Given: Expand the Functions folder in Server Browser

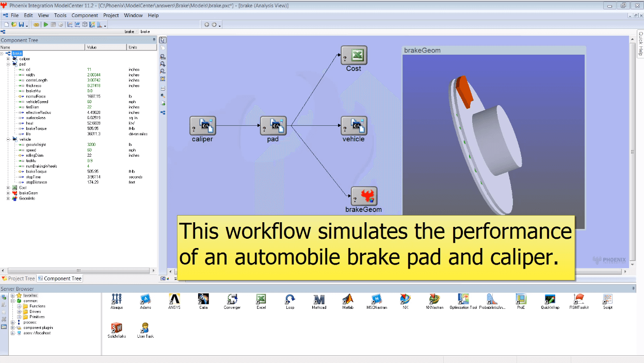Looking at the screenshot, I should click(x=19, y=306).
